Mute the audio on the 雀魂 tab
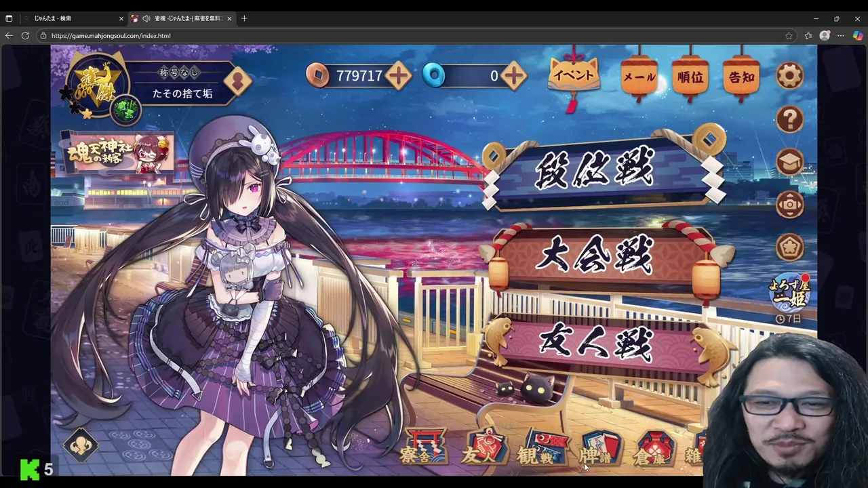The image size is (868, 488). pos(146,18)
